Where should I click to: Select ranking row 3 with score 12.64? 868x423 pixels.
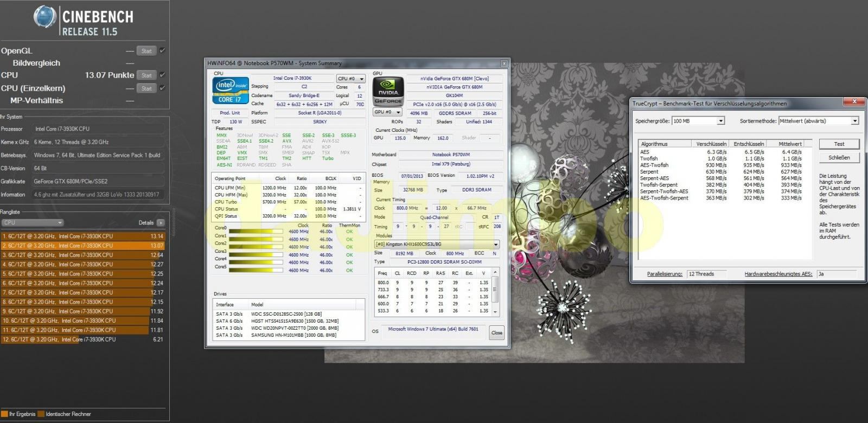pyautogui.click(x=82, y=255)
